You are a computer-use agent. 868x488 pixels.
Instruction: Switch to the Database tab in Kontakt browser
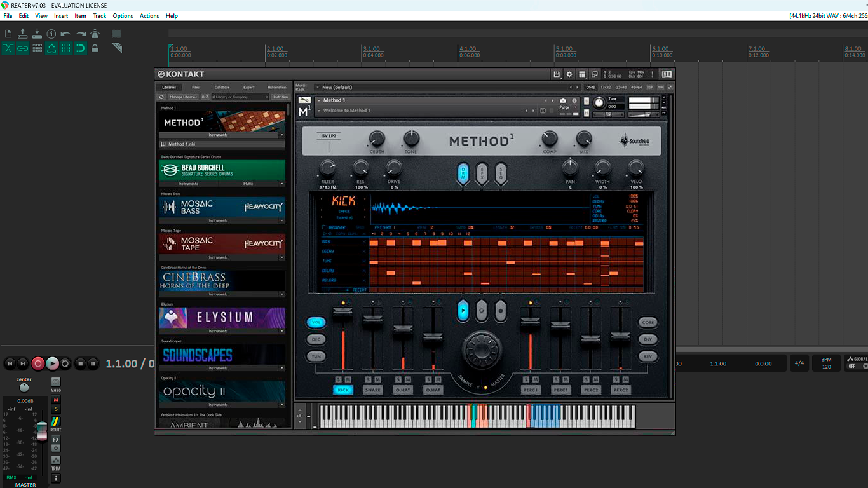point(222,87)
